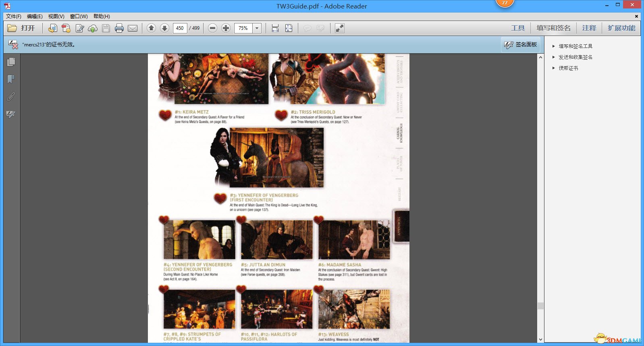Click the Open folder icon in the toolbar
This screenshot has height=346, width=644.
point(12,28)
